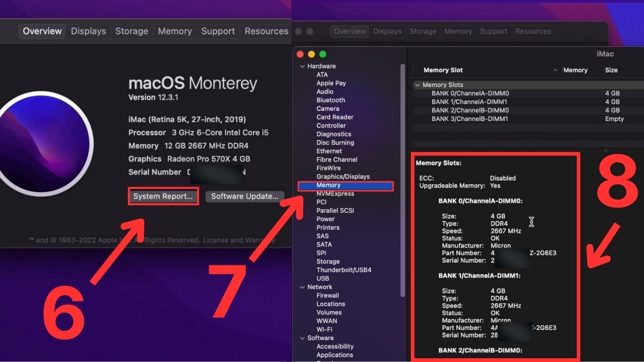Click the Software Update button
644x362 pixels.
point(244,196)
